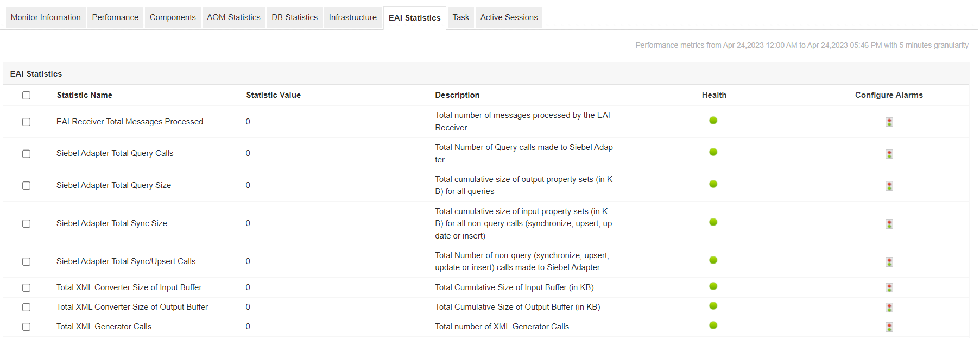This screenshot has width=980, height=338.
Task: Open Configure Alarms for EAI Receiver Total Messages Processed
Action: tap(889, 122)
